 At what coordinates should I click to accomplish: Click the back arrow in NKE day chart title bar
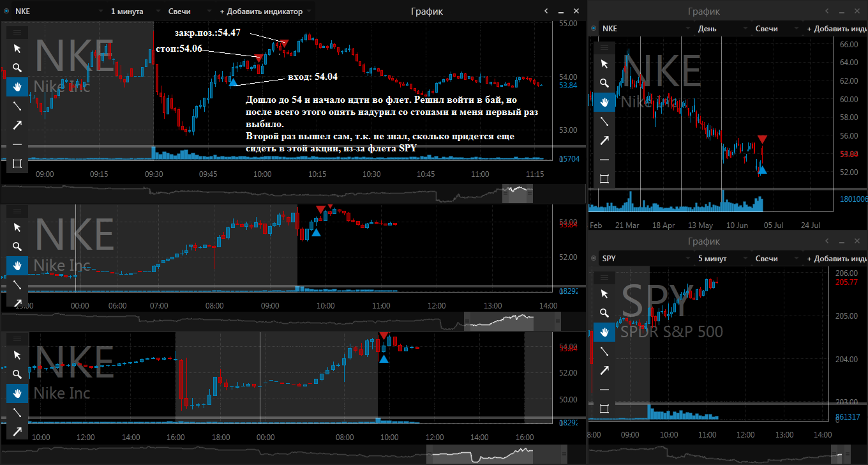pyautogui.click(x=828, y=11)
